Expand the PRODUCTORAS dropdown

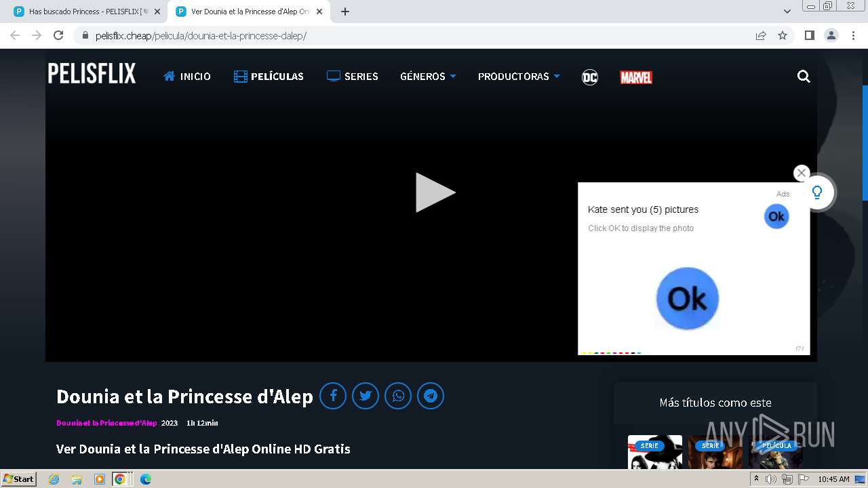coord(519,77)
